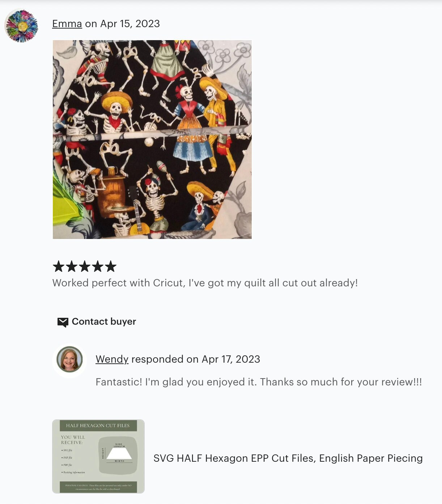Click Wendy's 'Fantastic! I'm glad' reply text
The height and width of the screenshot is (504, 442).
pyautogui.click(x=259, y=382)
